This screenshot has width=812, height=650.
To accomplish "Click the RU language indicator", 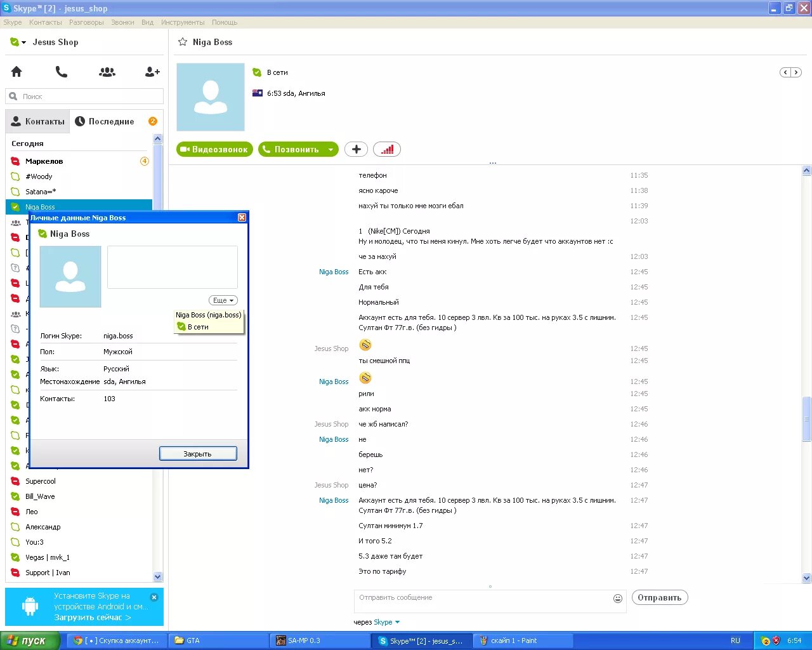I will click(735, 640).
